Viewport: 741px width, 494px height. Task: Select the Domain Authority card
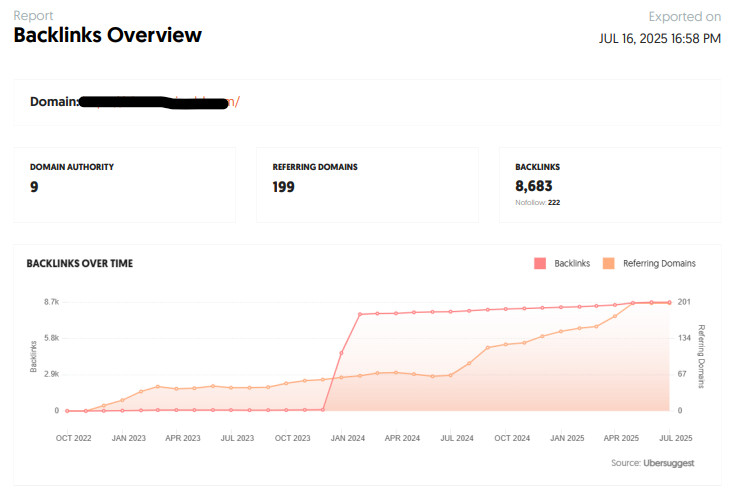coord(124,185)
